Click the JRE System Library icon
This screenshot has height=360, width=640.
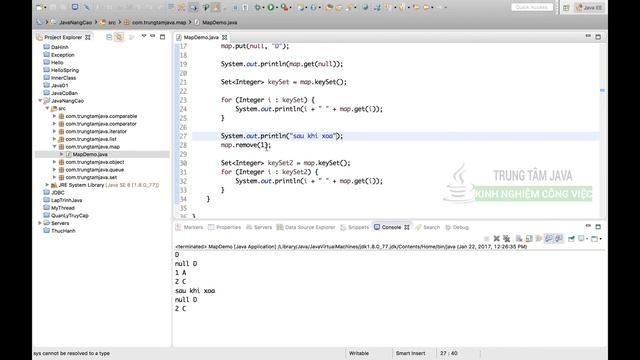[x=54, y=185]
